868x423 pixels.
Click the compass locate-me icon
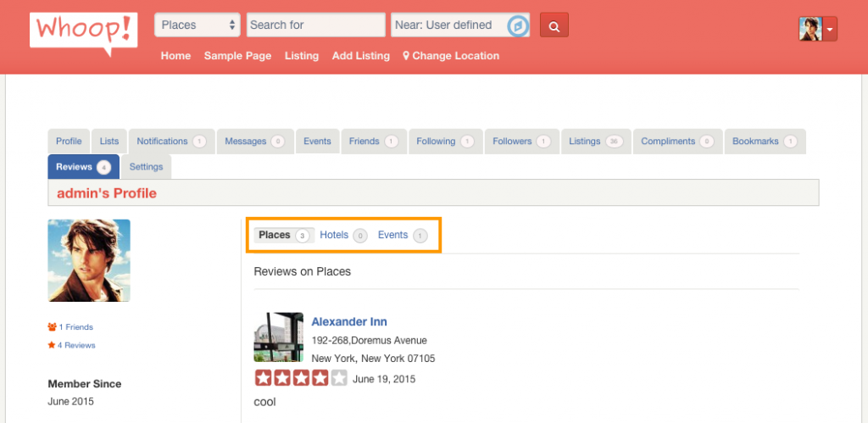(518, 25)
